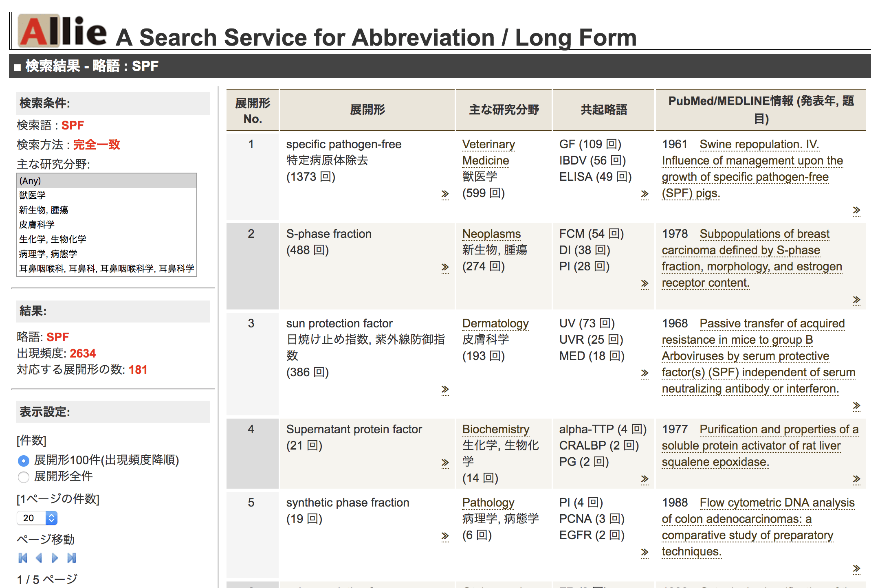Choose (Any) in research field list
The image size is (880, 588).
(30, 181)
